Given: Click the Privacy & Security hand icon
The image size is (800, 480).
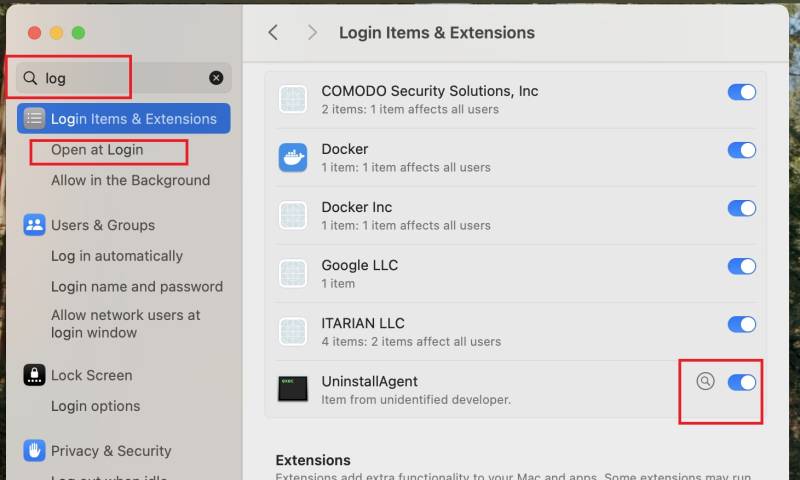Looking at the screenshot, I should pos(34,450).
